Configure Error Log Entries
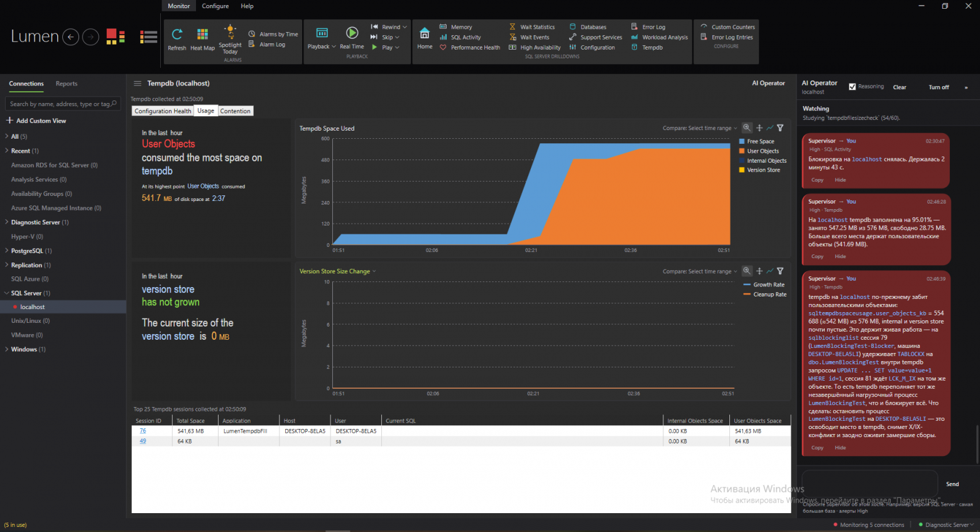980x532 pixels. 727,37
